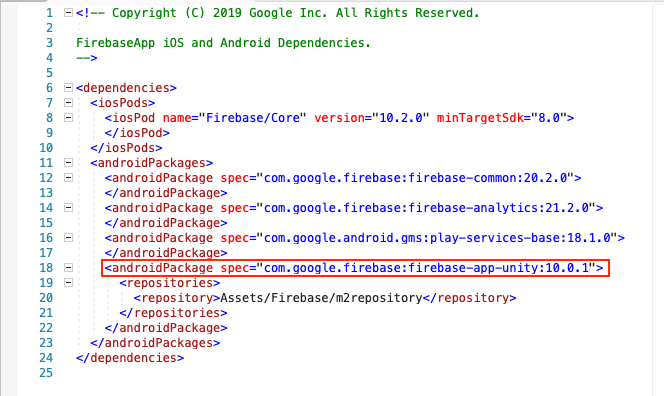Click the closing </repositories> tag
The image size is (664, 396).
coord(173,313)
